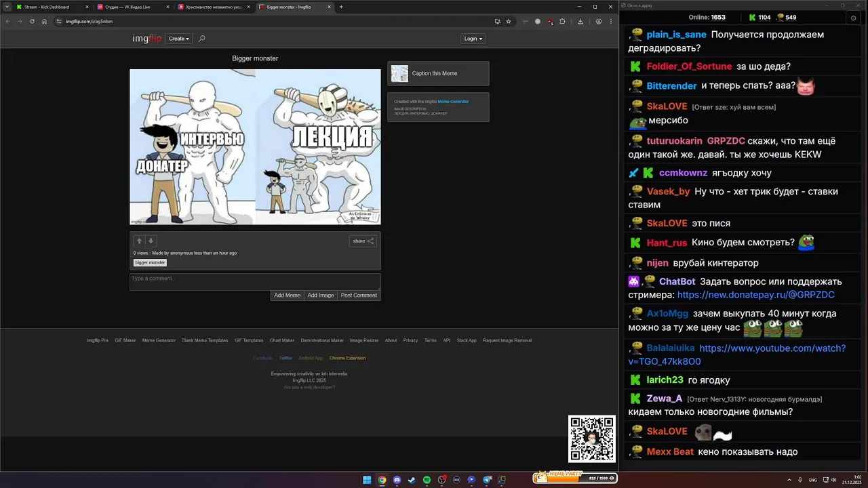Open GIF Maker footer link

pyautogui.click(x=125, y=340)
